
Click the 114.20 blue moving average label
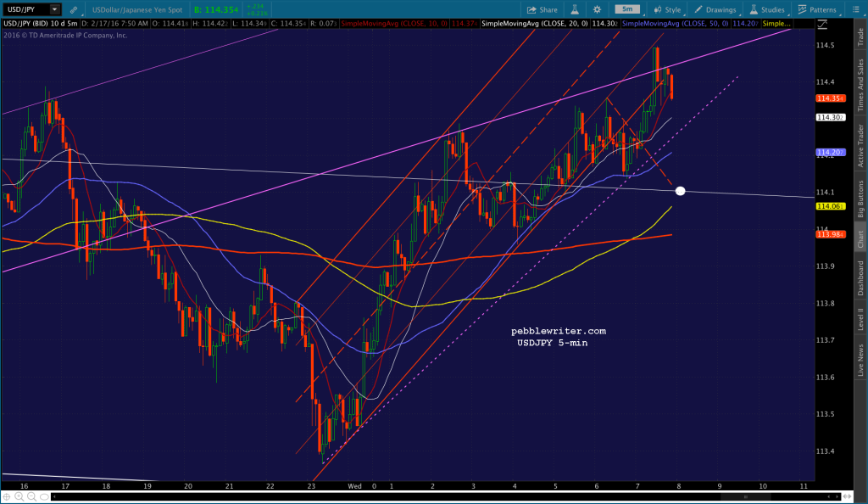point(831,153)
